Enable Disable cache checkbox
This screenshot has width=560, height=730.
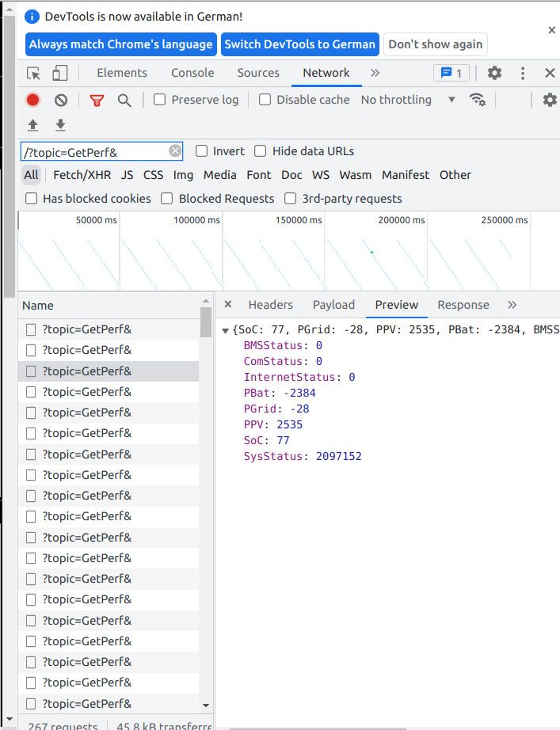(265, 100)
